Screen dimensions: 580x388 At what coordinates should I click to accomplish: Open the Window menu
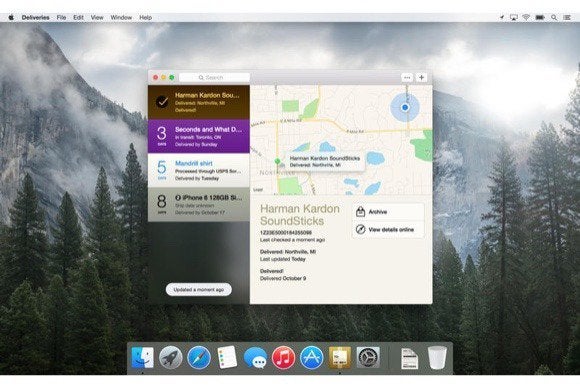point(121,17)
